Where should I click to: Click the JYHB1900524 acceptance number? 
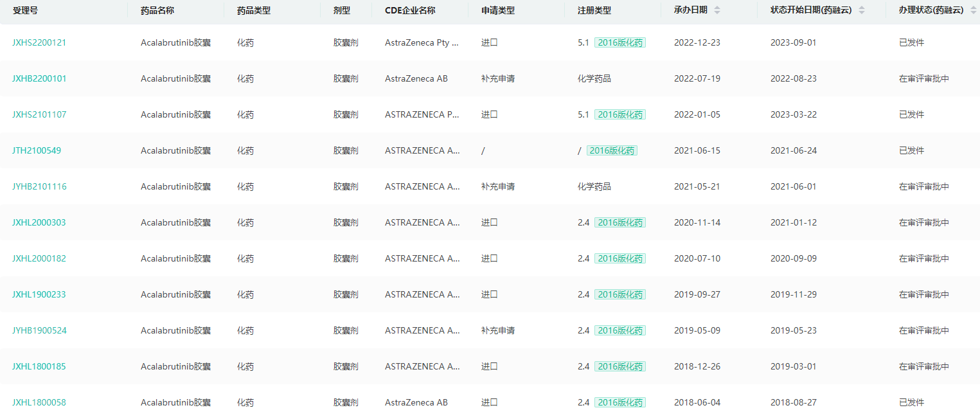39,330
